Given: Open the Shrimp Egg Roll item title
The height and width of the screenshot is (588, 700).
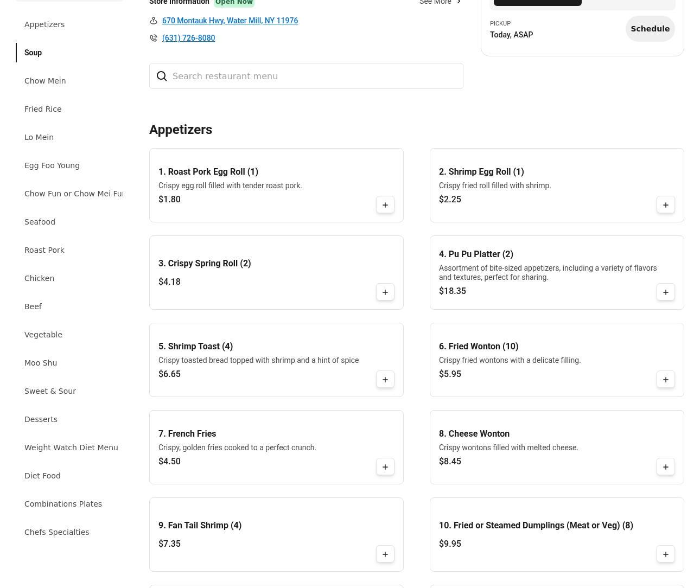Looking at the screenshot, I should point(481,171).
